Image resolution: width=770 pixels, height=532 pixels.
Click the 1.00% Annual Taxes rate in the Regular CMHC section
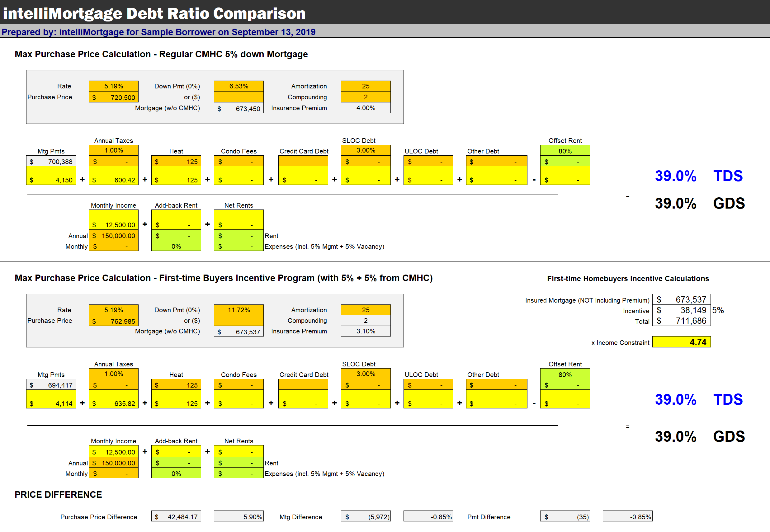click(x=113, y=150)
